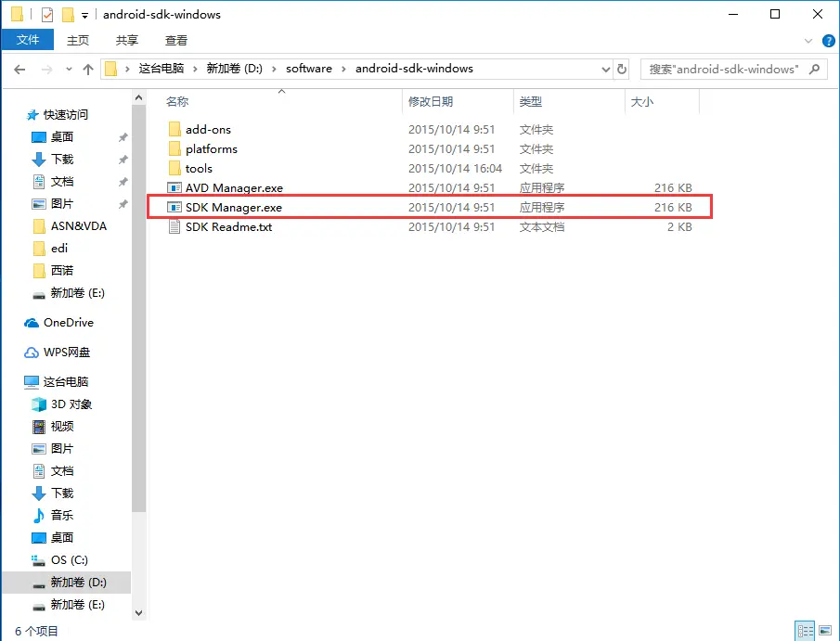Expand the address bar history dropdown
Image resolution: width=840 pixels, height=641 pixels.
tap(605, 69)
